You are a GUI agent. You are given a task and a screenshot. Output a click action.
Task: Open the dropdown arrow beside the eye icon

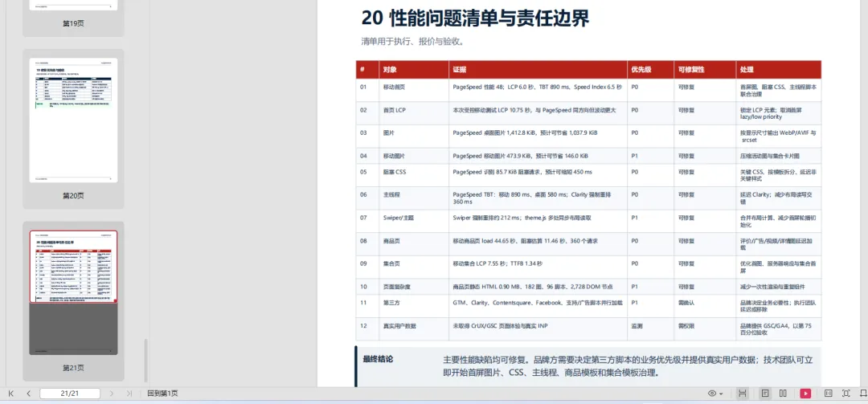(x=721, y=394)
